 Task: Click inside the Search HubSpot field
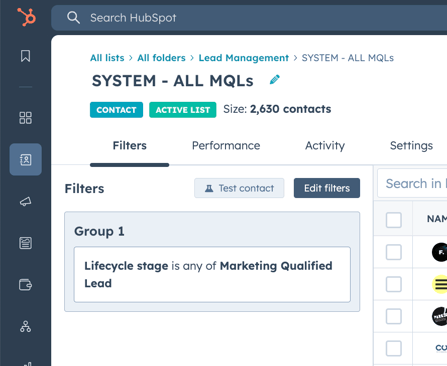(x=249, y=18)
